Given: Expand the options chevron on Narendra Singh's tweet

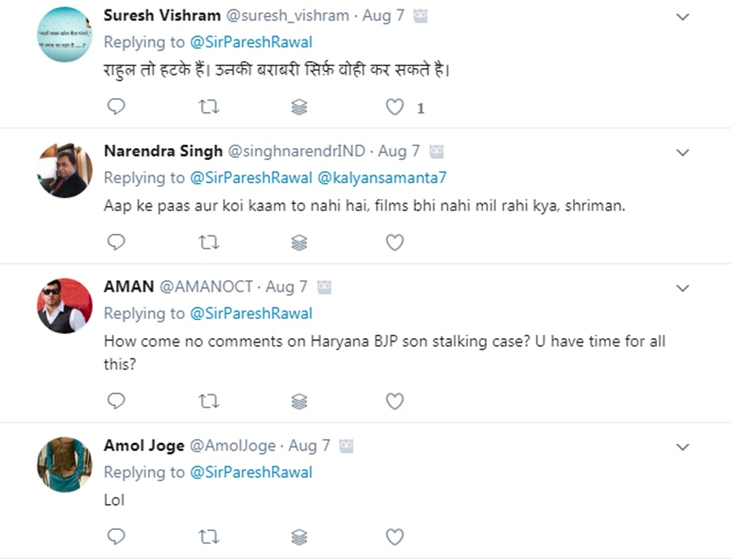Looking at the screenshot, I should 683,152.
